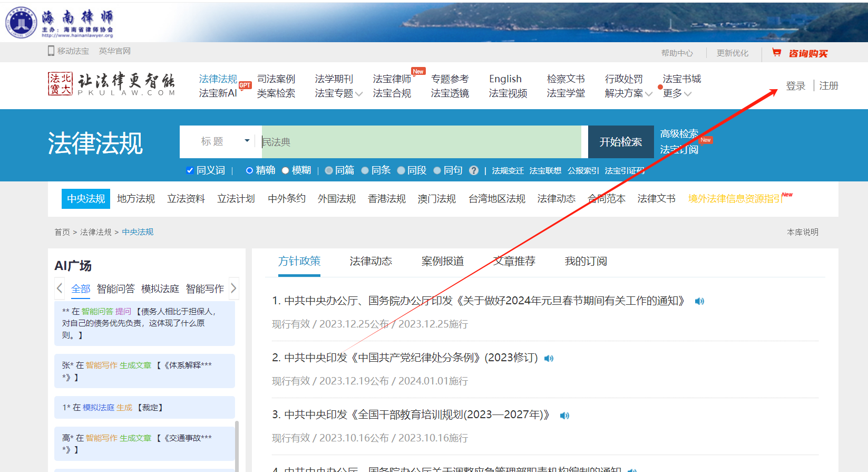Click the 民法典 search input field
This screenshot has width=868, height=472.
(422, 142)
